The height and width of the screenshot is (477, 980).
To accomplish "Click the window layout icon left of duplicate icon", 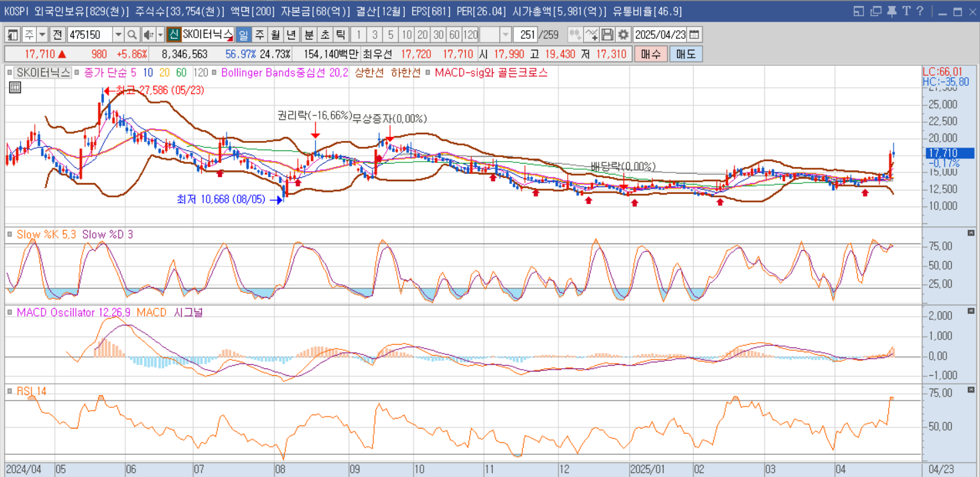I will (860, 11).
